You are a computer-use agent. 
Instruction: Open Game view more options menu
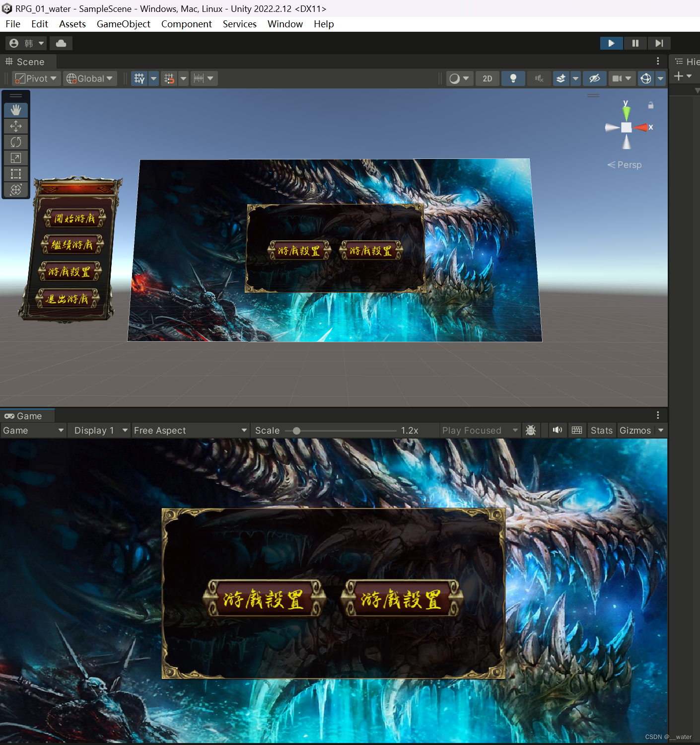click(658, 415)
